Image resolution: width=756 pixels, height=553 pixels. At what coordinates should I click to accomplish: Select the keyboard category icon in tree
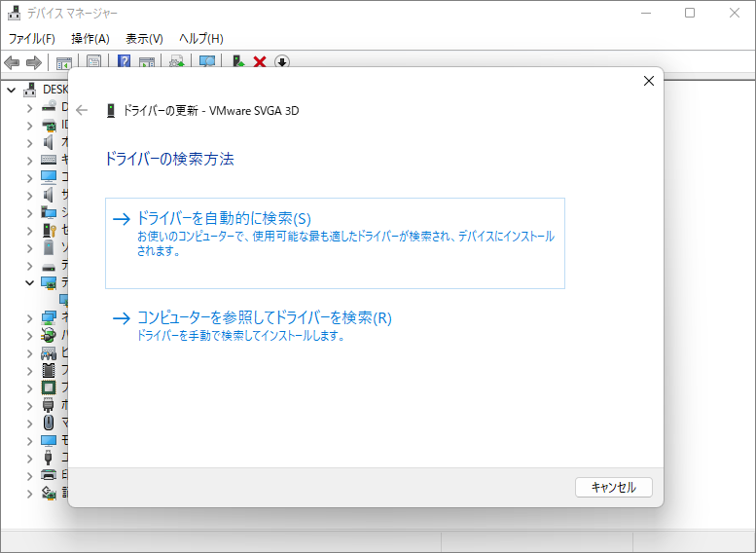tap(49, 160)
